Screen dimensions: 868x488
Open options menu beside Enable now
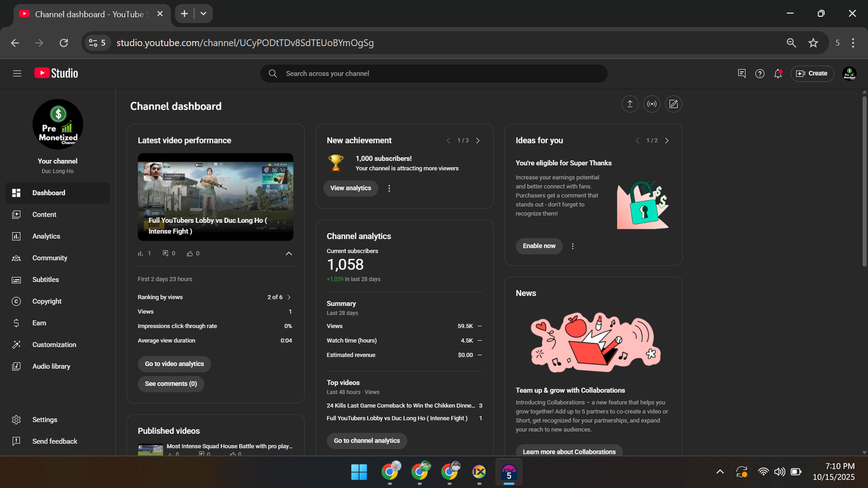572,246
